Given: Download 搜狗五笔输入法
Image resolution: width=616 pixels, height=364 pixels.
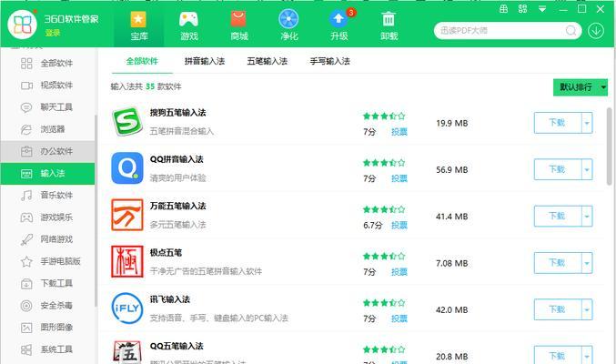Looking at the screenshot, I should tap(558, 123).
